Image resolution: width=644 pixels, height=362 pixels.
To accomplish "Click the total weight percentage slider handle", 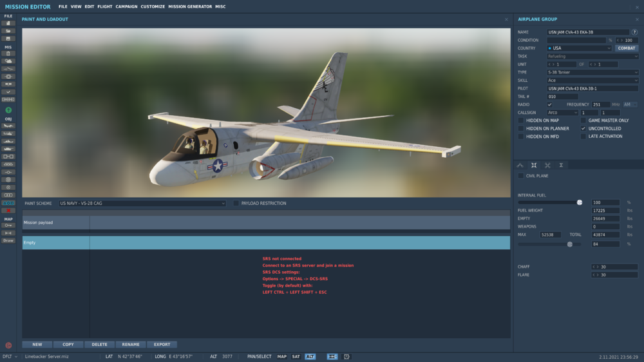I will 570,244.
